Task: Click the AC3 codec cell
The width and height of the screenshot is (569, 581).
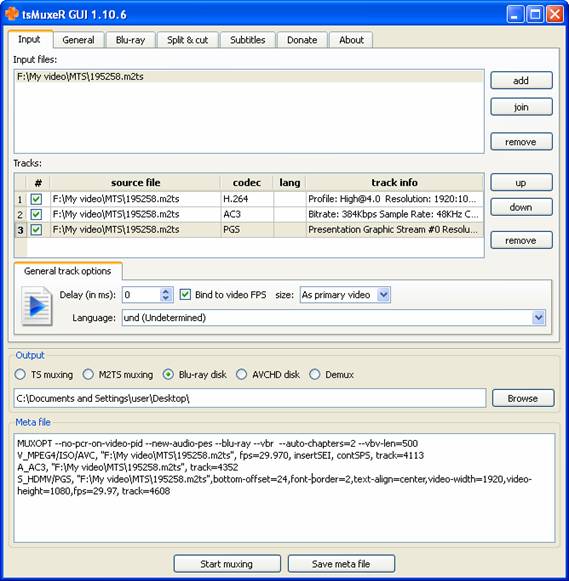Action: point(247,214)
